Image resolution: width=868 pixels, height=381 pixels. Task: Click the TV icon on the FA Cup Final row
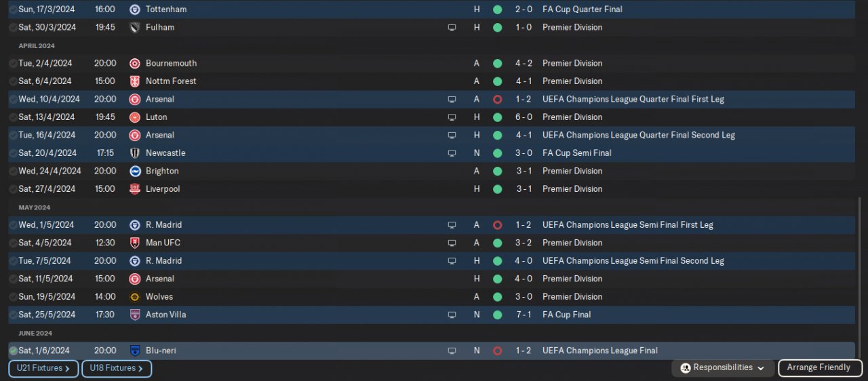452,315
